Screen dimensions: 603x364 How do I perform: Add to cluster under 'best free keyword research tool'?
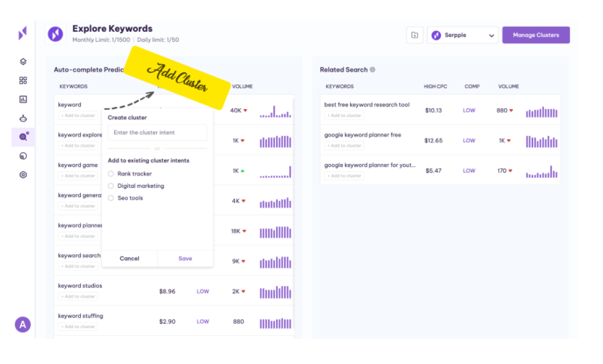344,115
